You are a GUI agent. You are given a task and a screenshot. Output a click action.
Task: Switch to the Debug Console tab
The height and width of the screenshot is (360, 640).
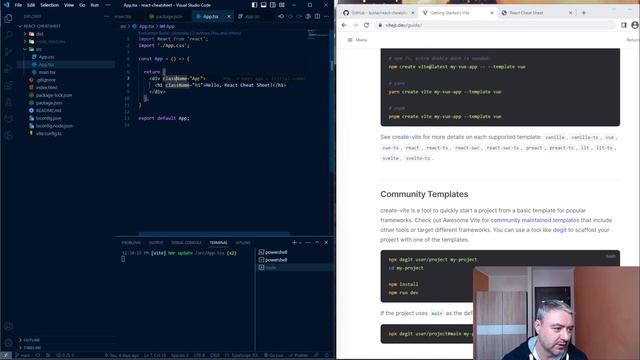pos(186,242)
